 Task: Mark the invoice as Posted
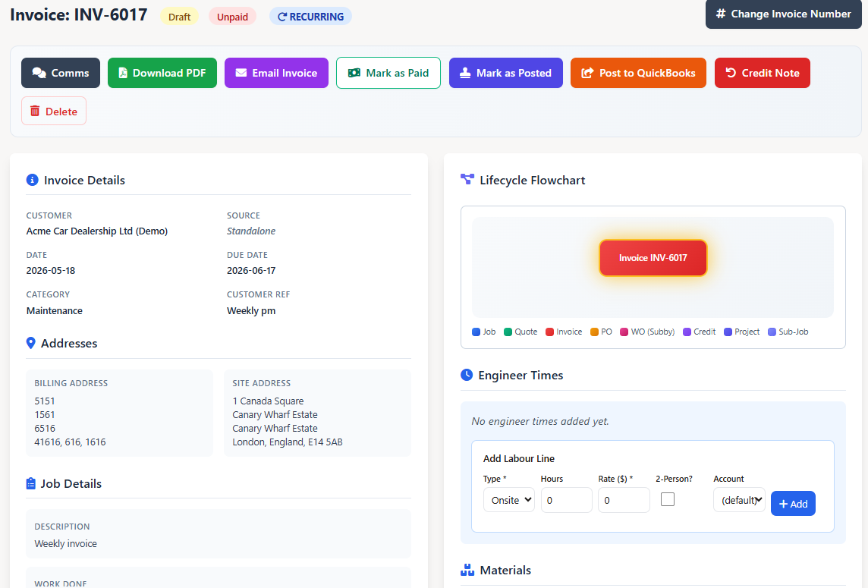[x=505, y=73]
